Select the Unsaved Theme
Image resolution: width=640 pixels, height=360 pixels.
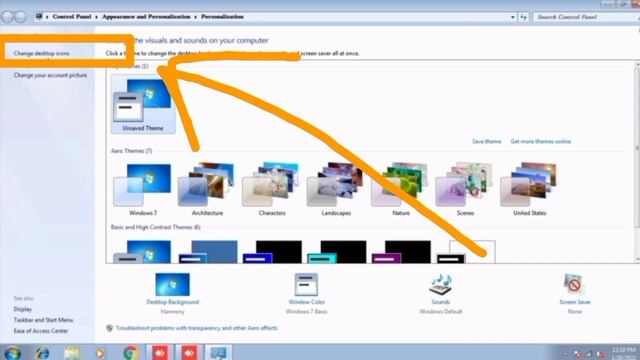coord(143,105)
